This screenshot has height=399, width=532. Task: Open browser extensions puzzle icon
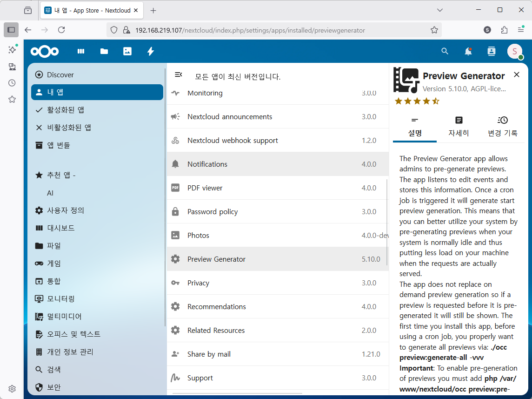click(504, 30)
